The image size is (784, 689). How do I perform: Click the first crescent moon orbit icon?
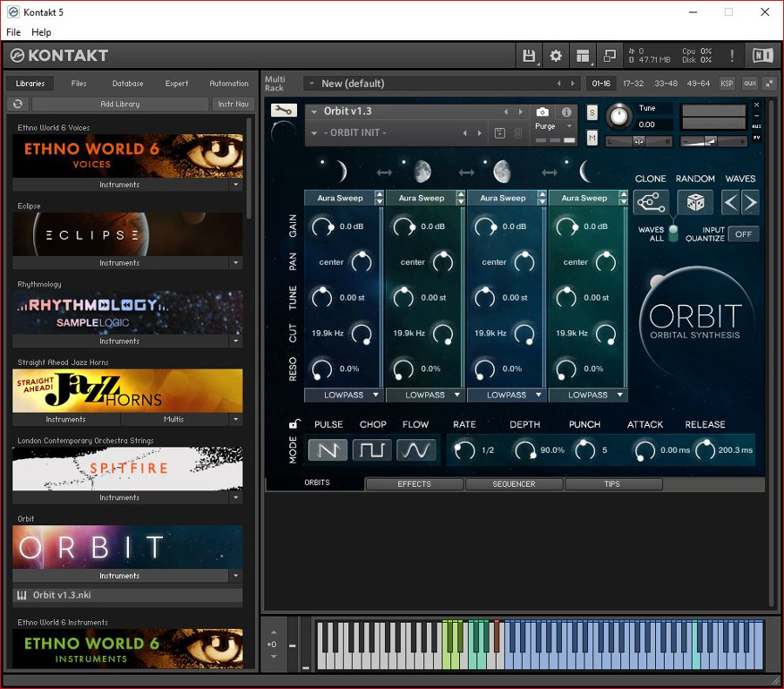coord(341,172)
